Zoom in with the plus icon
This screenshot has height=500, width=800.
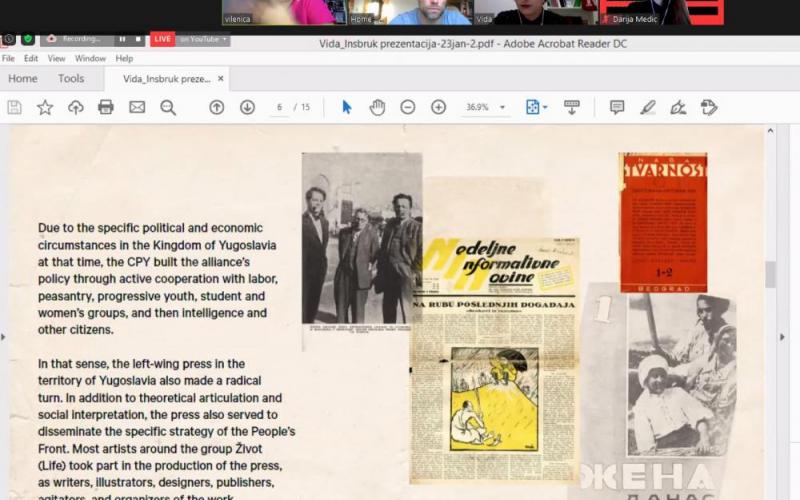pyautogui.click(x=439, y=107)
